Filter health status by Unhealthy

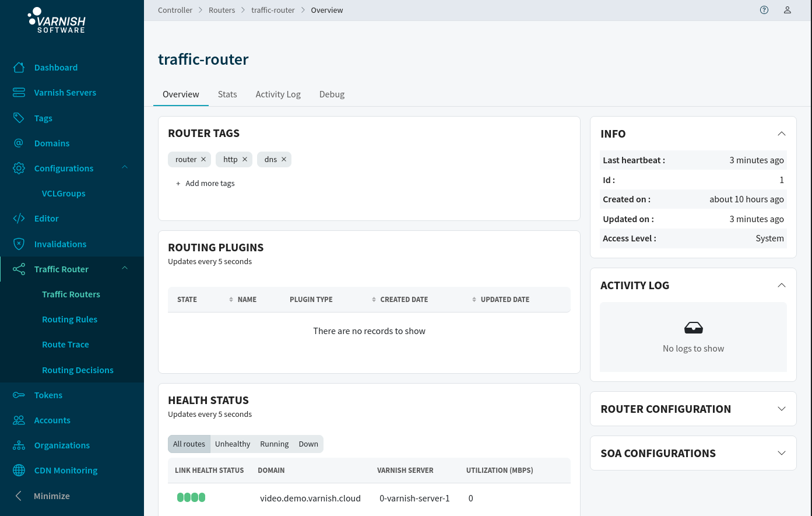[x=233, y=444]
